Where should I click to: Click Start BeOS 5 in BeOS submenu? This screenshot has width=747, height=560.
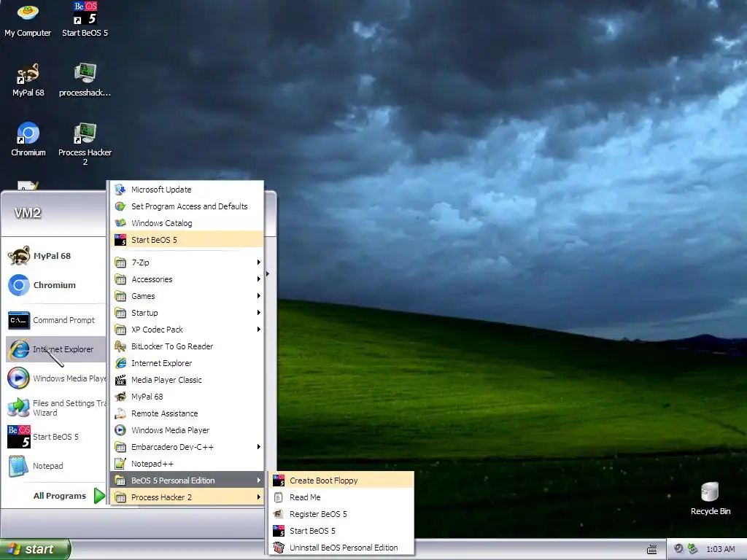(341, 531)
